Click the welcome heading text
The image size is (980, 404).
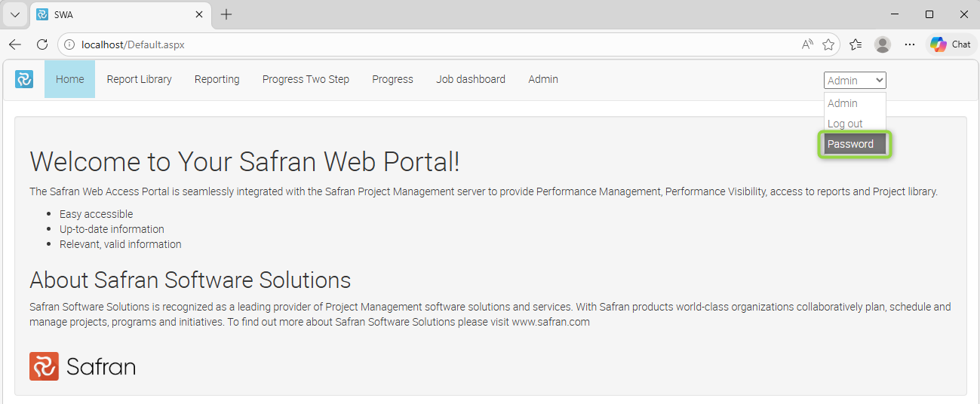click(x=244, y=161)
